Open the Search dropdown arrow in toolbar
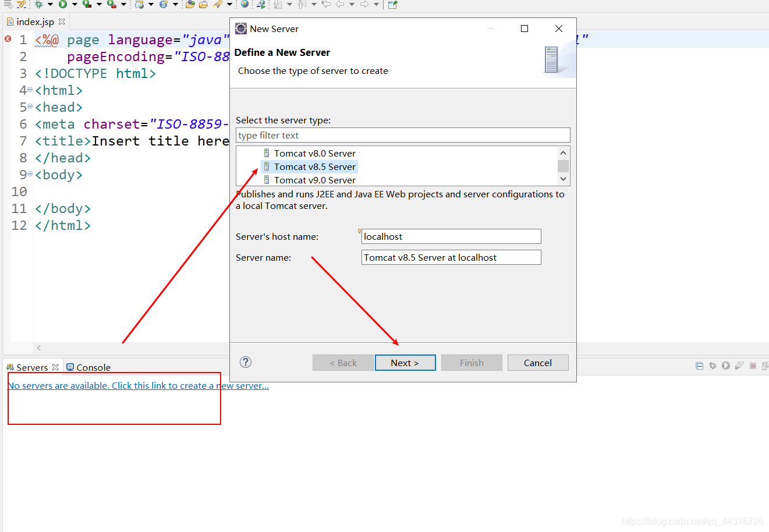The height and width of the screenshot is (532, 769). coord(229,4)
